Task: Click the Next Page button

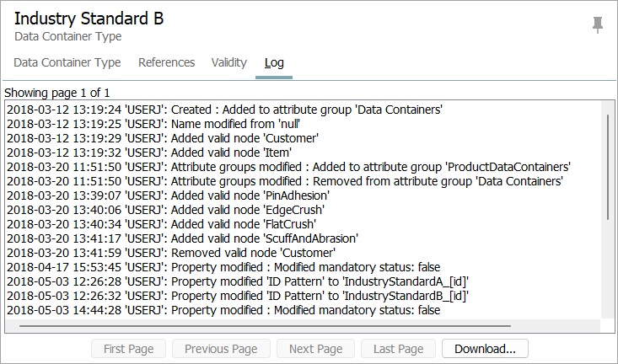Action: [315, 349]
